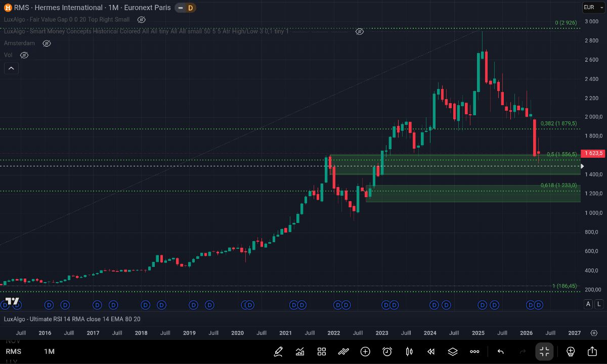
Task: Click the 2020 label on the time axis
Action: tap(237, 333)
